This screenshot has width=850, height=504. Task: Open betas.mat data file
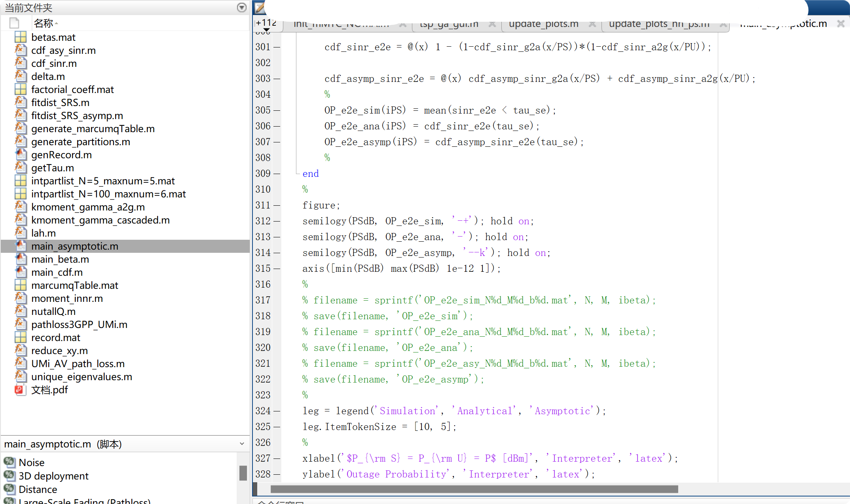[x=53, y=37]
